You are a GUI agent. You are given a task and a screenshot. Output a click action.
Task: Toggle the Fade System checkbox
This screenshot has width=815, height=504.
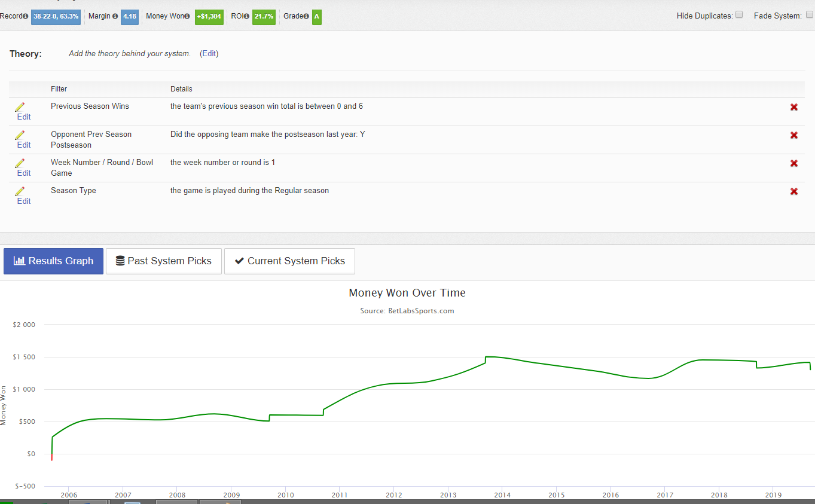pos(810,15)
